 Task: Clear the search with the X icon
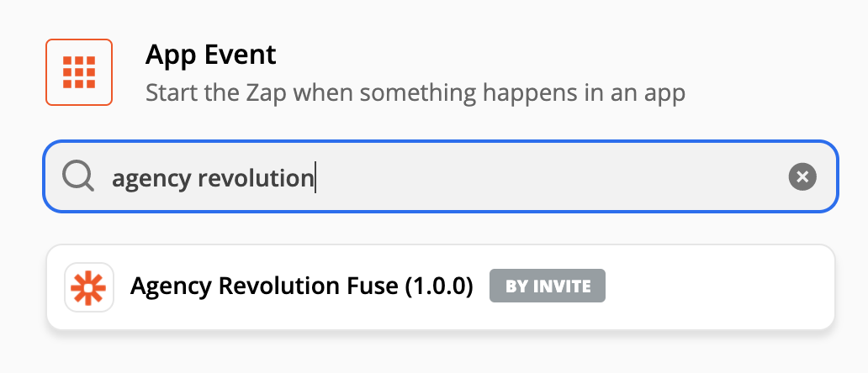coord(802,176)
